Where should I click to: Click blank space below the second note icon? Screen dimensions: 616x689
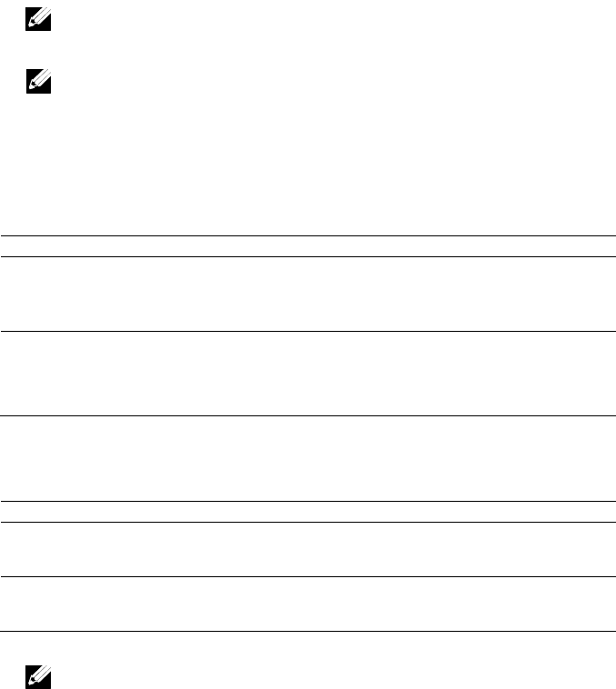point(308,165)
